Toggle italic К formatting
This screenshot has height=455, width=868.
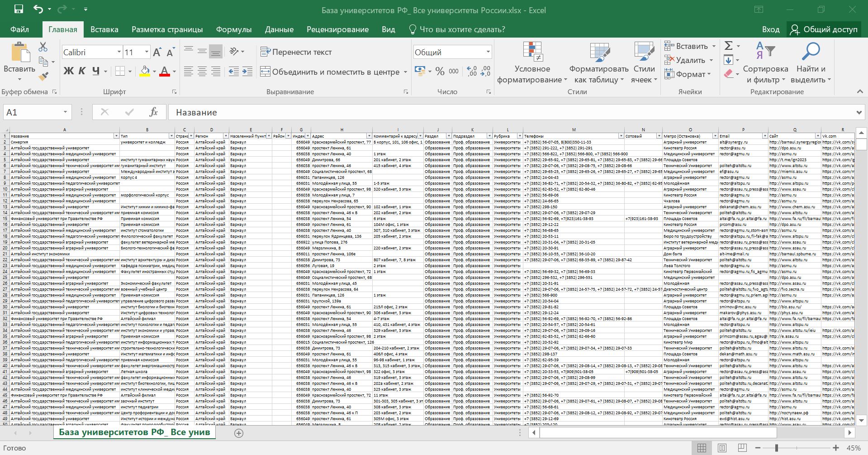pos(82,71)
